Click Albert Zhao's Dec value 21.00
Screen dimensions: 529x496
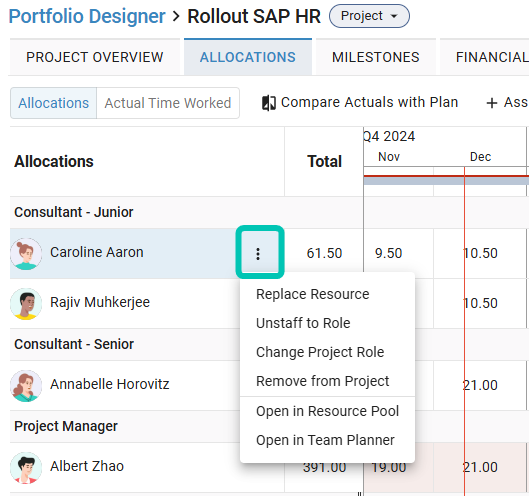point(480,467)
